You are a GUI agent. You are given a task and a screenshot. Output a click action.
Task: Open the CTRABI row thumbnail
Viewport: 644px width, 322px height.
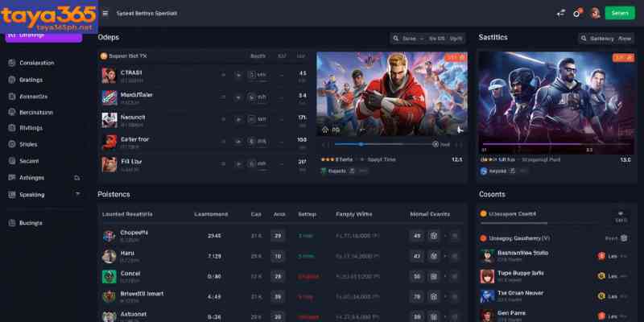[x=109, y=76]
